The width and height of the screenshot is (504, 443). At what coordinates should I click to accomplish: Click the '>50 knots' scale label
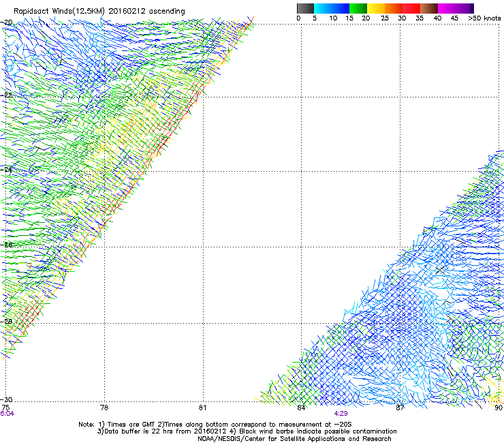(484, 18)
